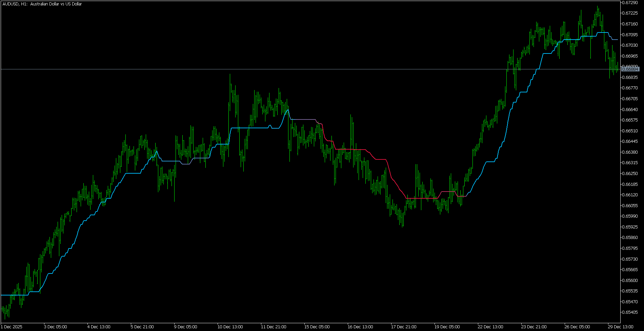Screen dimensions: 644x331
Task: Click the 0.66835 price axis label
Action: [630, 77]
